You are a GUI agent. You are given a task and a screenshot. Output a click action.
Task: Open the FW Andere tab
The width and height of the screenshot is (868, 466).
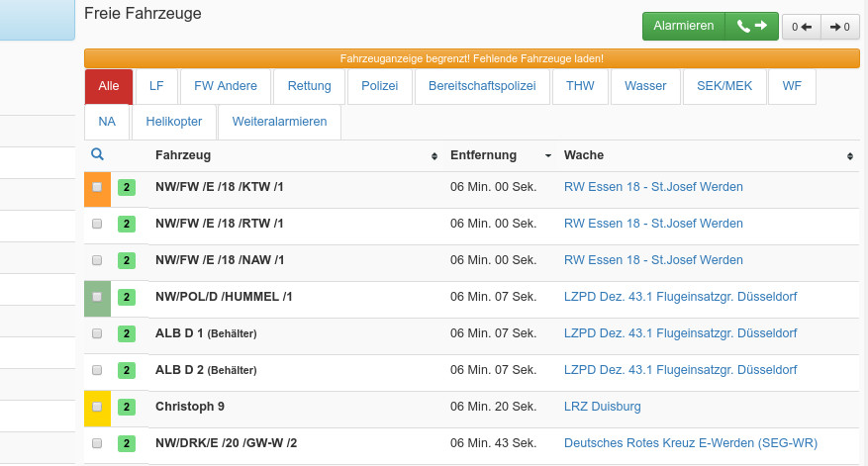click(x=226, y=86)
